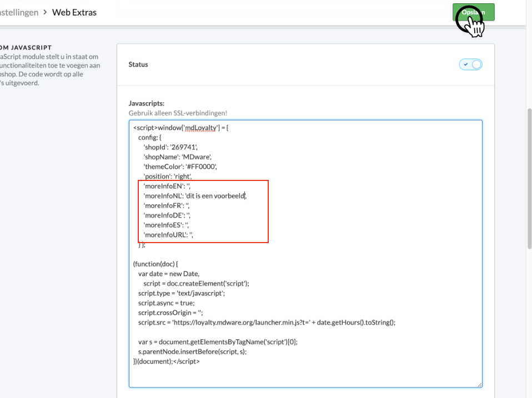
Task: Click the doc.createElement('script') line
Action: (x=196, y=284)
